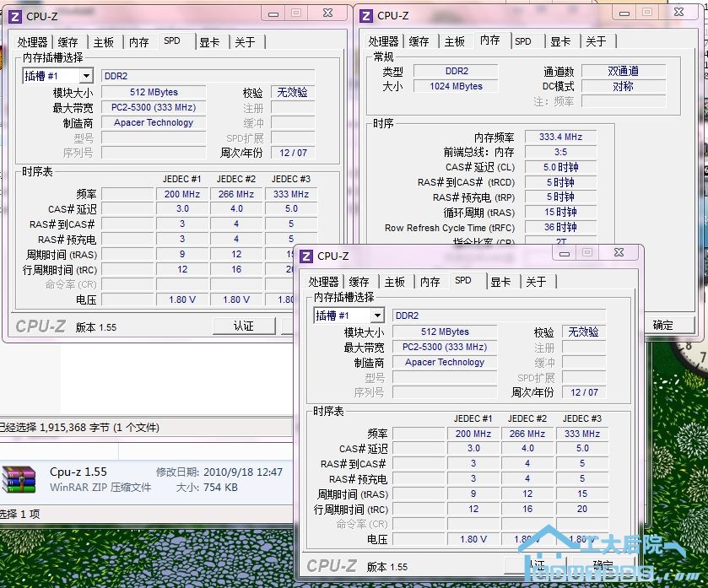Click the 5.0 时钟 CAS latency value

coord(560,167)
